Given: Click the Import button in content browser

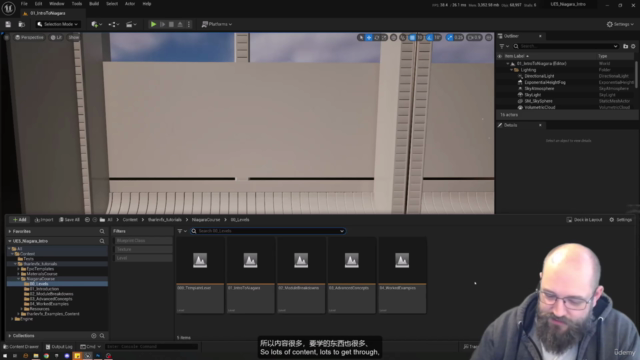Looking at the screenshot, I should pyautogui.click(x=44, y=220).
